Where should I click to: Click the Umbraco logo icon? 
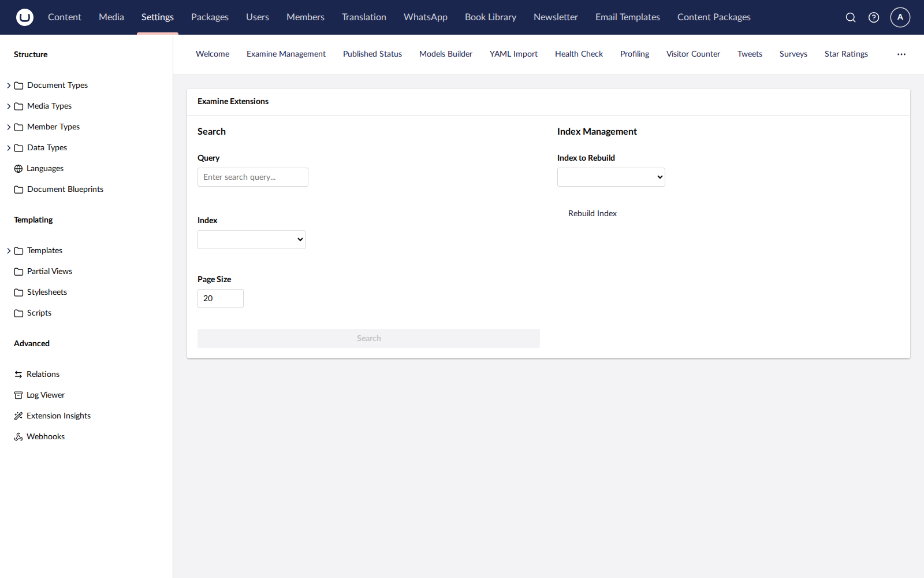point(25,17)
